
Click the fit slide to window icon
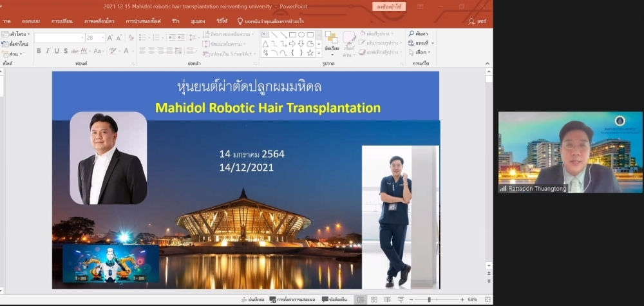click(486, 300)
